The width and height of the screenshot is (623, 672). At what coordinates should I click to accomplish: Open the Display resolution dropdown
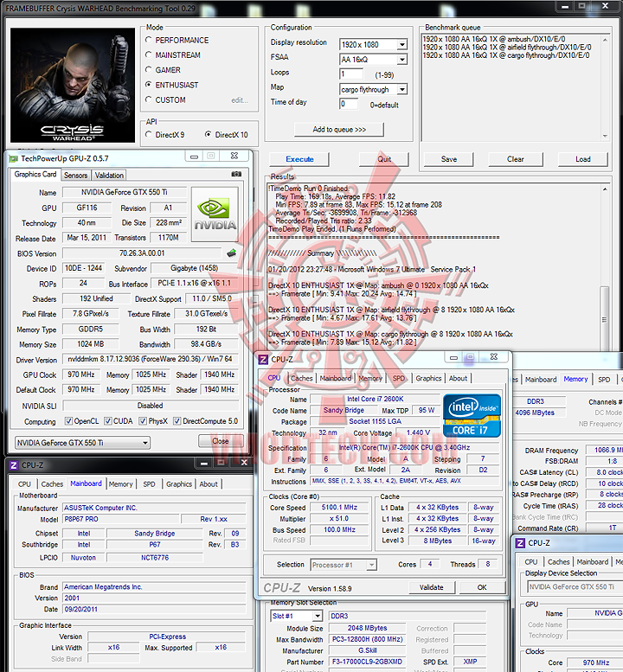tap(401, 45)
